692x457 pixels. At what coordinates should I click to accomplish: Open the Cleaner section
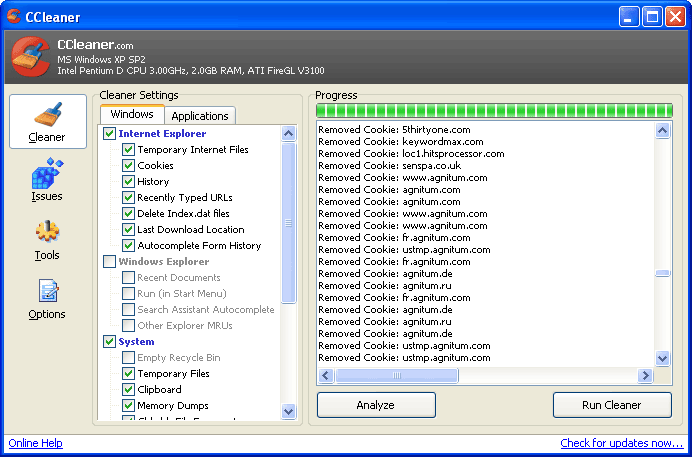point(48,121)
